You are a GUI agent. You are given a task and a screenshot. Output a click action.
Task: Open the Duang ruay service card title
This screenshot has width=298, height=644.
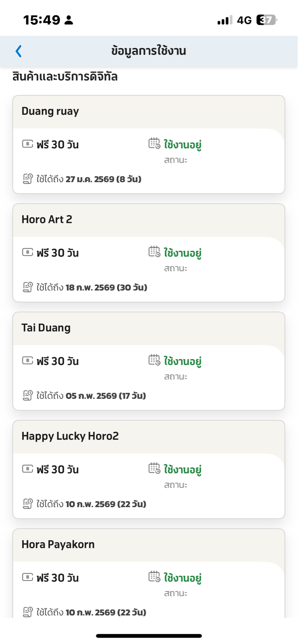pos(50,111)
